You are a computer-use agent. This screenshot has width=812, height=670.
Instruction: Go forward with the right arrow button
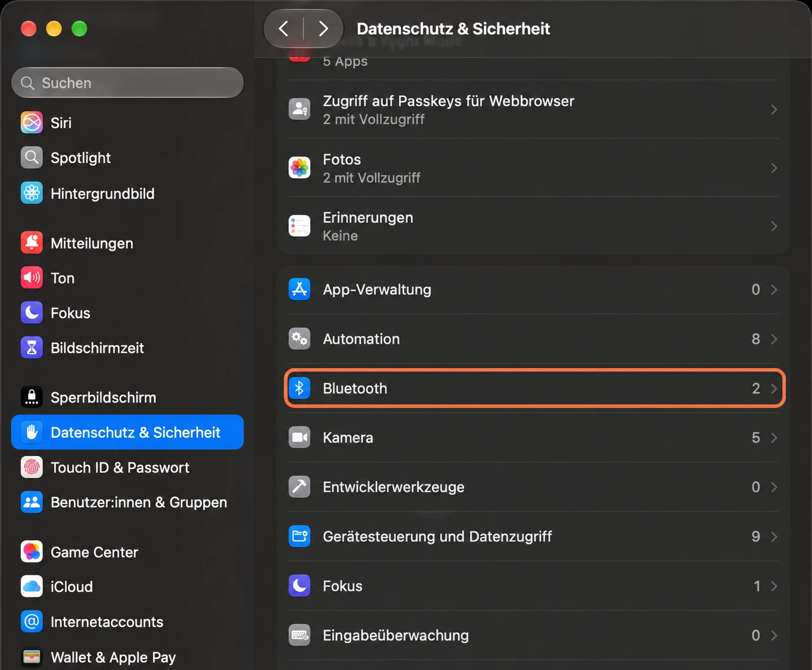pyautogui.click(x=323, y=28)
